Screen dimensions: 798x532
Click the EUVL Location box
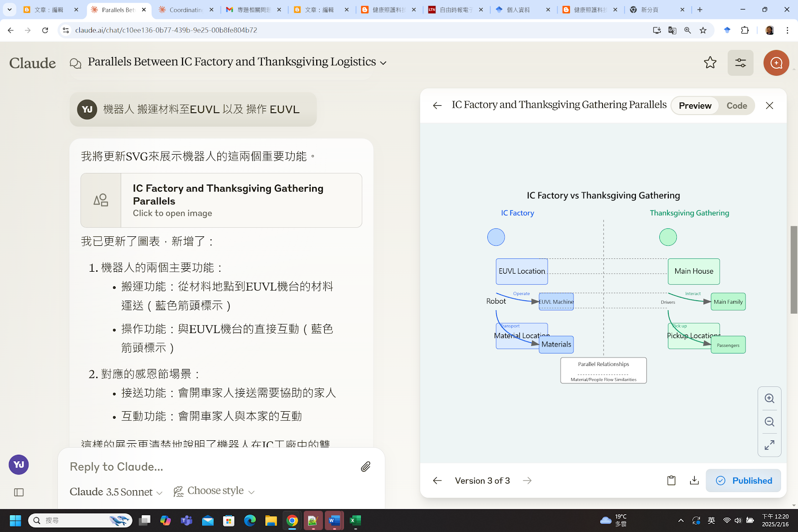point(522,271)
